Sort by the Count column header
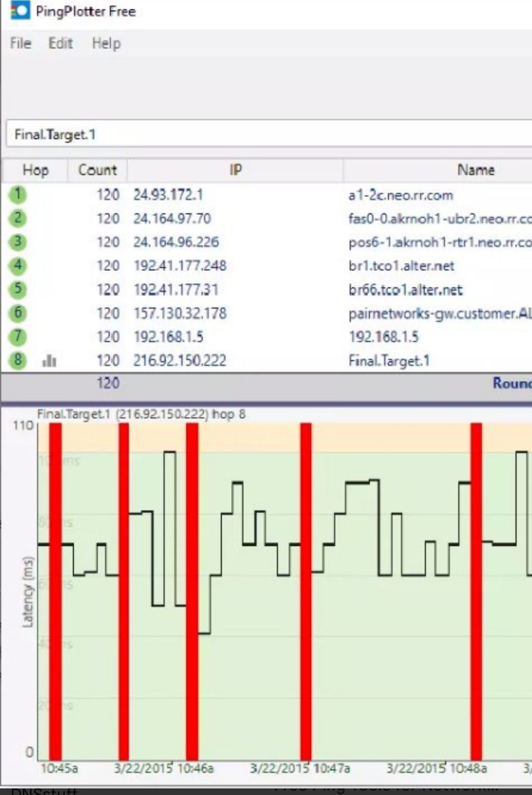The height and width of the screenshot is (795, 532). [x=97, y=170]
